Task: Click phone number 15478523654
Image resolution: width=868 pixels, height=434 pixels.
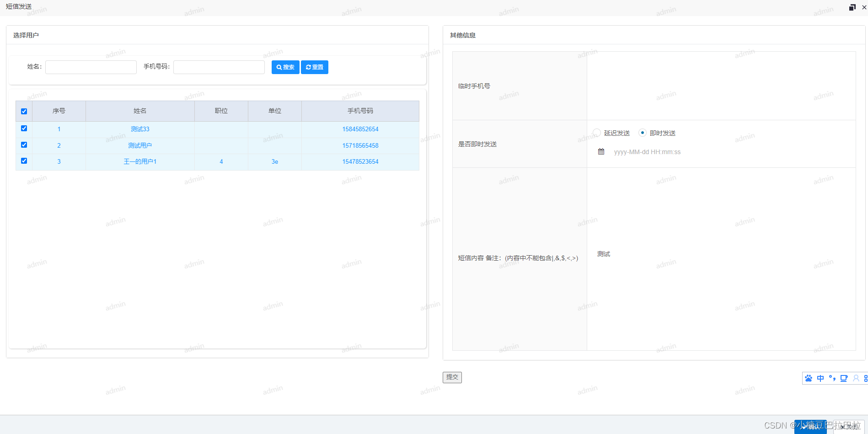Action: tap(360, 161)
